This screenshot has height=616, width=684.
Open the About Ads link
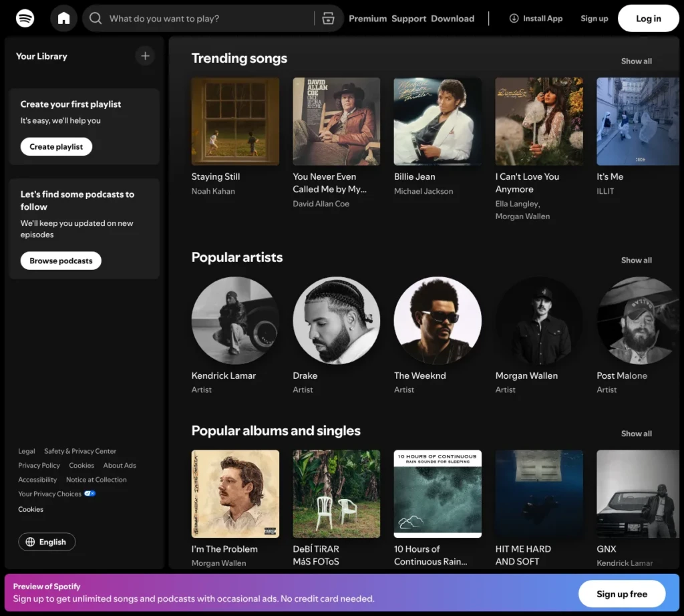(x=120, y=466)
